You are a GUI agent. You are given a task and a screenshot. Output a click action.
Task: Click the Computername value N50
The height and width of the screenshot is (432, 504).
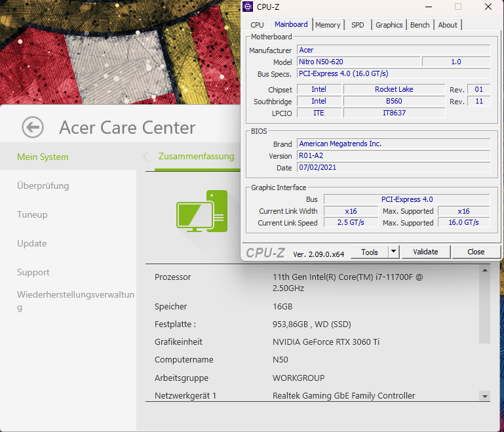tap(281, 360)
